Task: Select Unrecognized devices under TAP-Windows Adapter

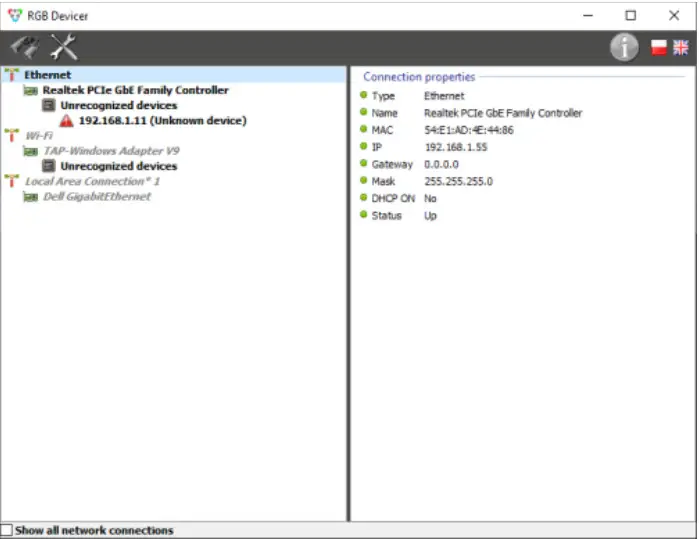Action: point(119,166)
